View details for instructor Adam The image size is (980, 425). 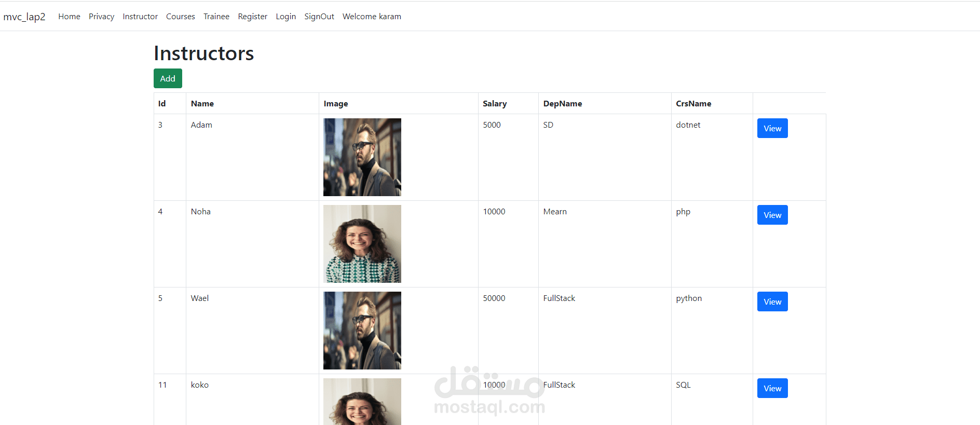click(772, 128)
